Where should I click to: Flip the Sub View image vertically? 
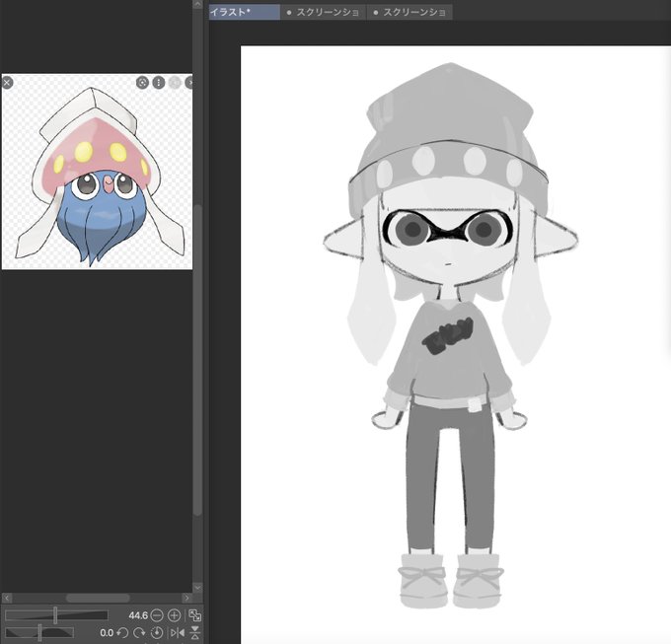click(x=195, y=632)
